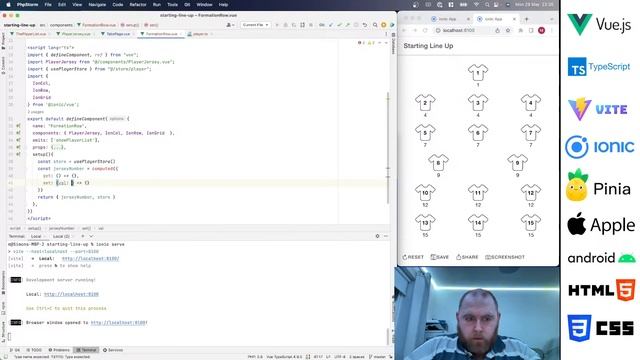
Task: Click the undo/rollback arrow icon in toolbar
Action: (364, 25)
